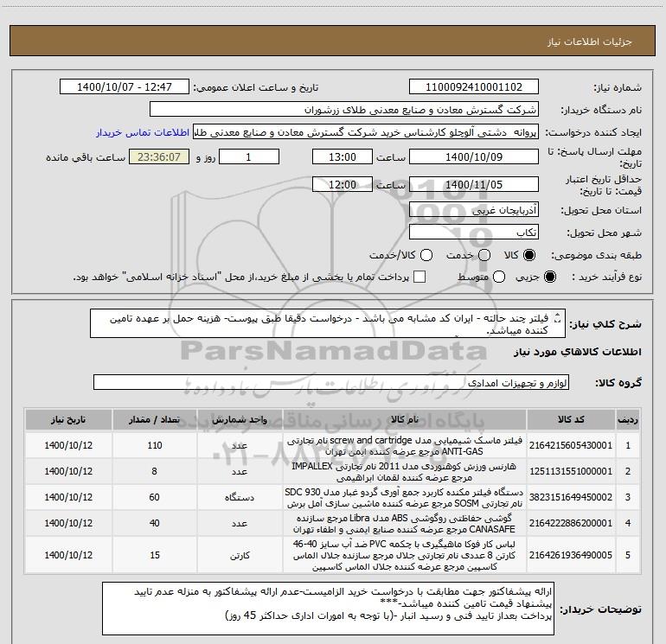666x644 pixels.
Task: Select the جزیی purchase type radio
Action: 549,277
